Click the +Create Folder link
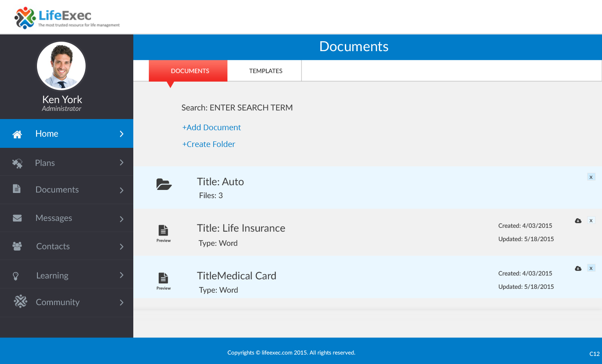Screen dimensions: 602x364 (x=209, y=144)
